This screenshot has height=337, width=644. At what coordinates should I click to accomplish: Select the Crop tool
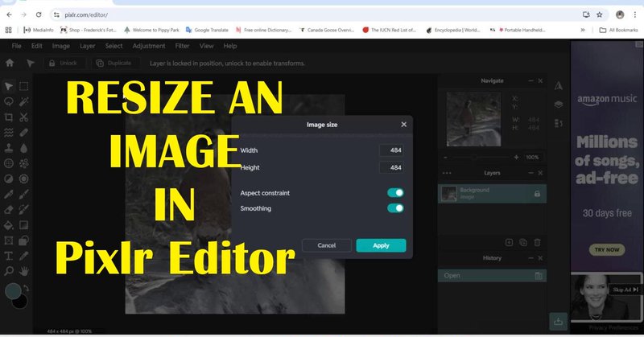click(x=8, y=117)
